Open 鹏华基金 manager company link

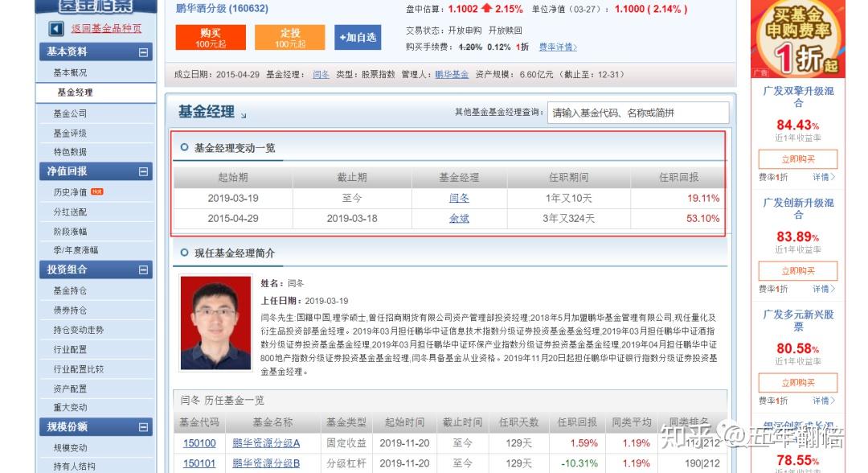pos(452,74)
